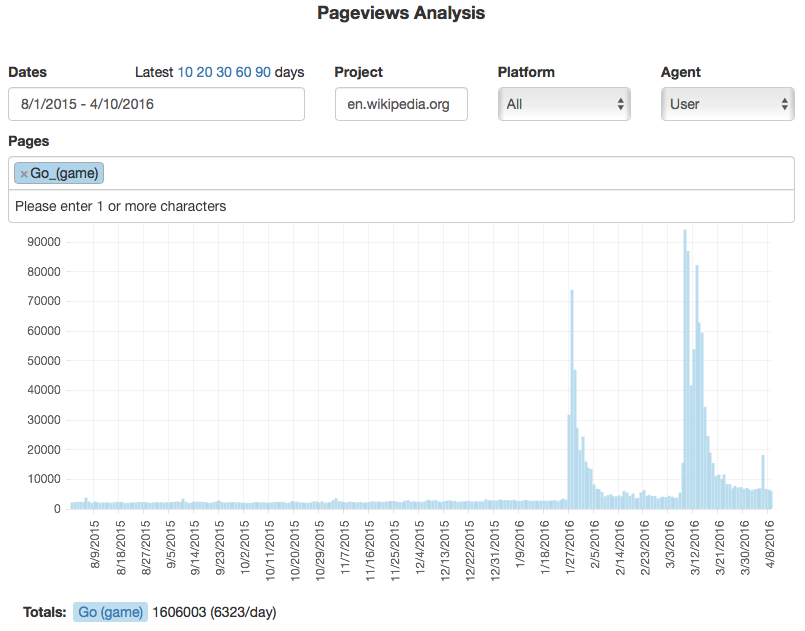Click the tallest bar in March 2016
Image resolution: width=805 pixels, height=631 pixels.
pyautogui.click(x=684, y=370)
